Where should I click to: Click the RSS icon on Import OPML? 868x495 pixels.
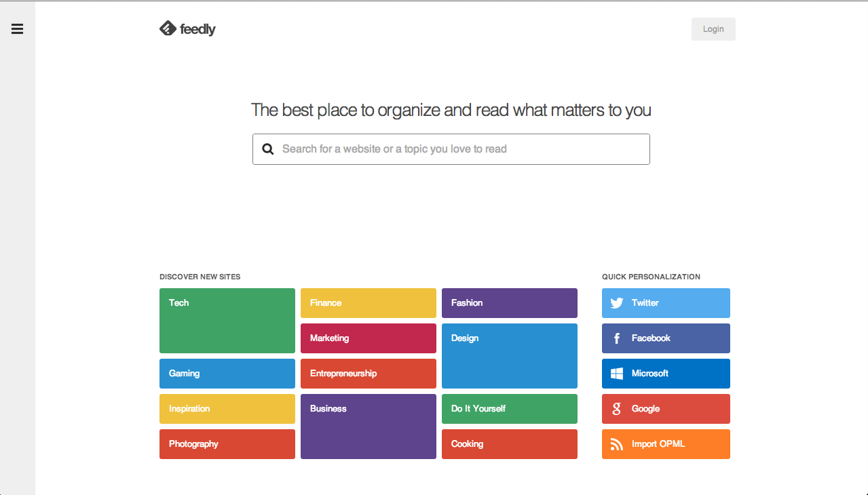click(616, 443)
